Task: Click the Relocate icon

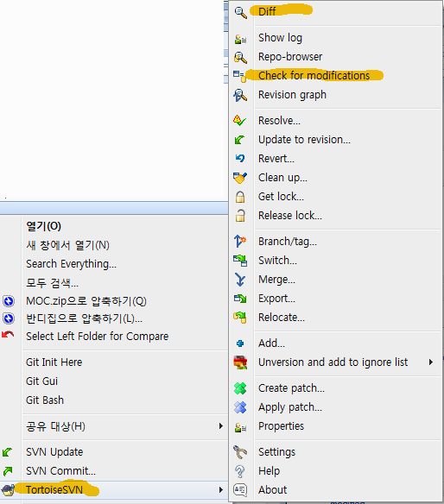Action: 240,318
